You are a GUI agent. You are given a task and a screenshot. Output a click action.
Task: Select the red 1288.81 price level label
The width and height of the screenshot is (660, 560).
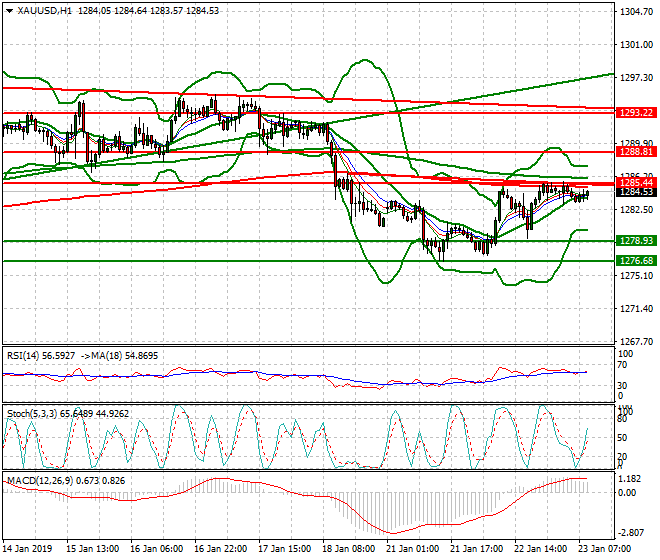636,152
